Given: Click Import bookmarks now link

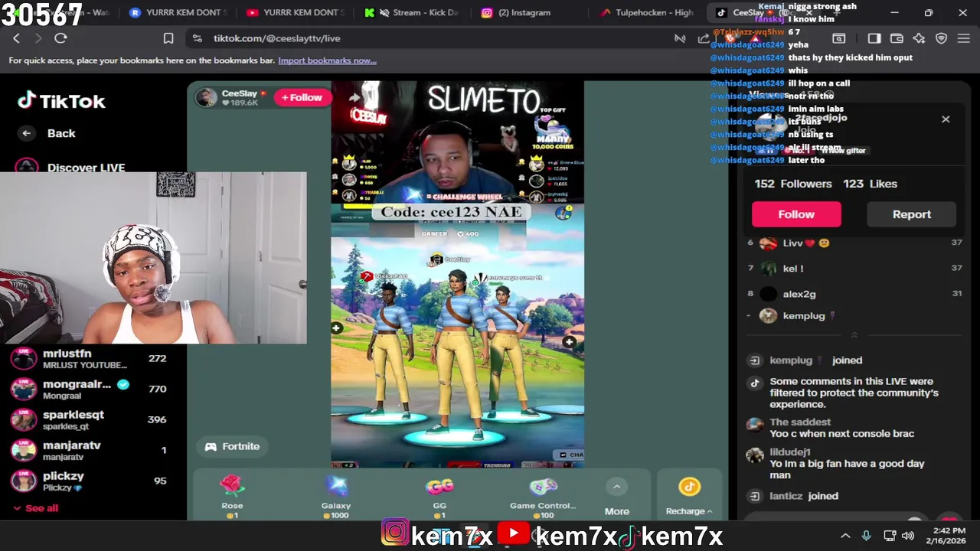Looking at the screenshot, I should (x=327, y=60).
